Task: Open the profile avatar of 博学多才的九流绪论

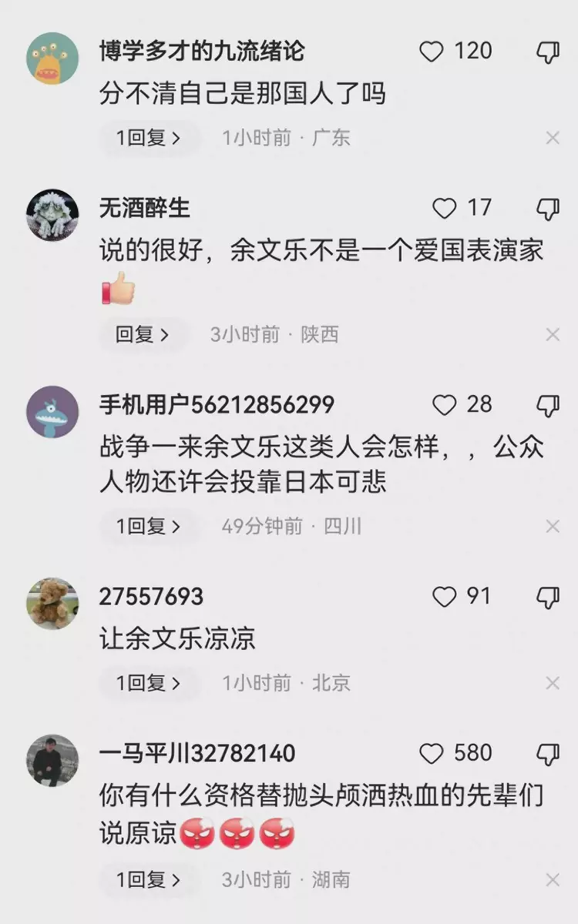Action: (52, 58)
